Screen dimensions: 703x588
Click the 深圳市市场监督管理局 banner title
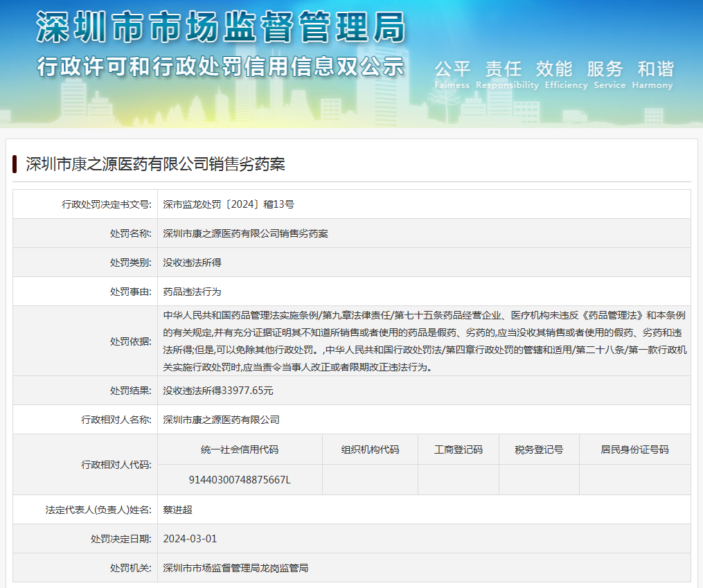coord(220,27)
